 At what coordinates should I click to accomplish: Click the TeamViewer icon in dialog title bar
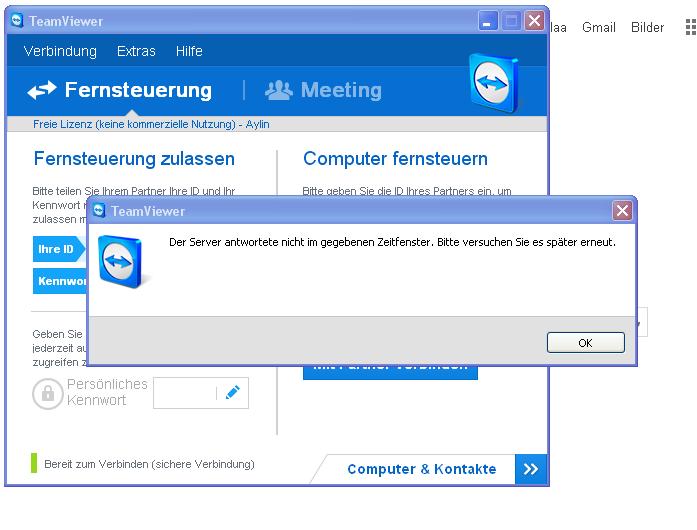click(99, 210)
